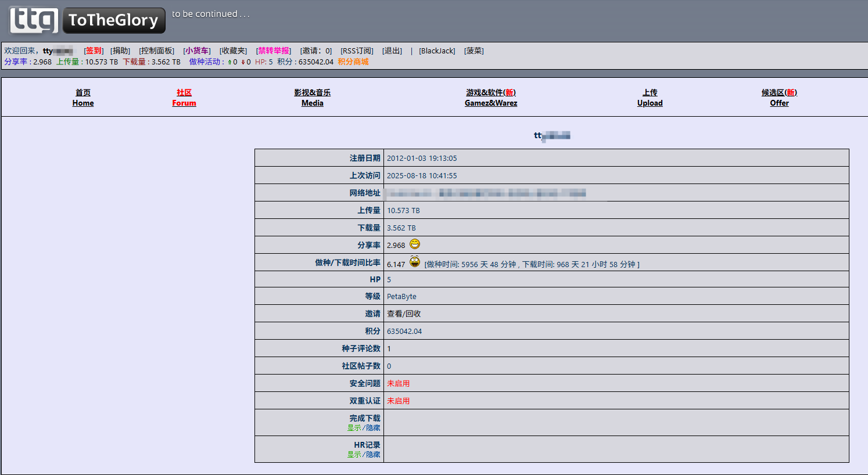Open the 菠菜 betting link
The height and width of the screenshot is (475, 868).
474,51
